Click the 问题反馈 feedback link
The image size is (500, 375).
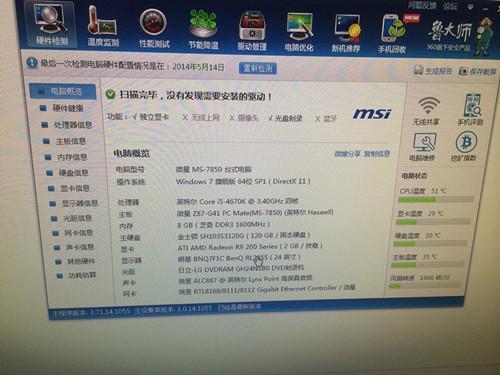(422, 5)
